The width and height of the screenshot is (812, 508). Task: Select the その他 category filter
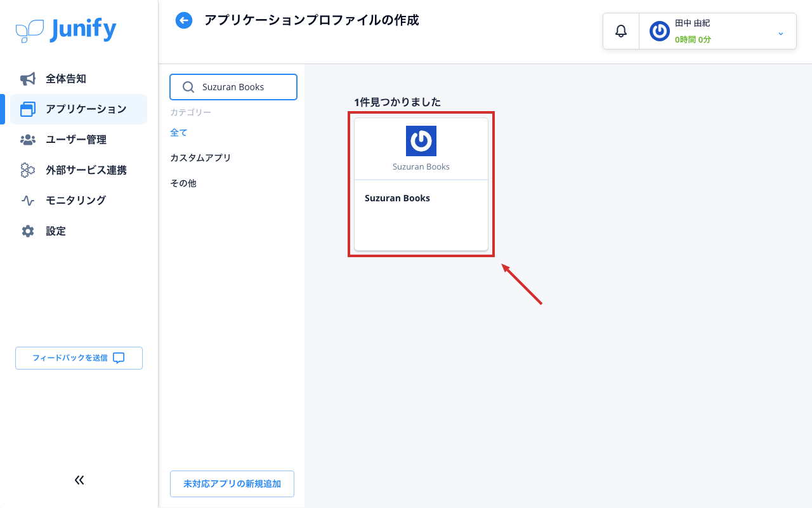coord(183,183)
